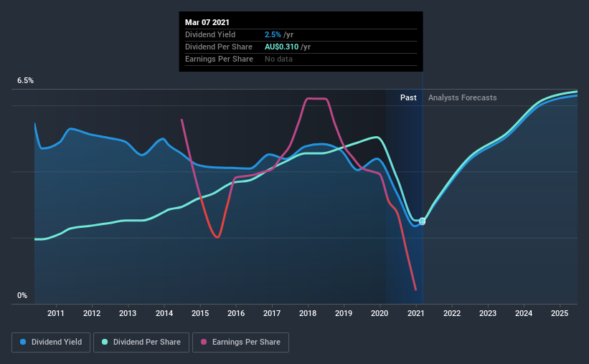Click the pink Earnings Per Share legend dot
This screenshot has width=589, height=364.
coord(204,342)
